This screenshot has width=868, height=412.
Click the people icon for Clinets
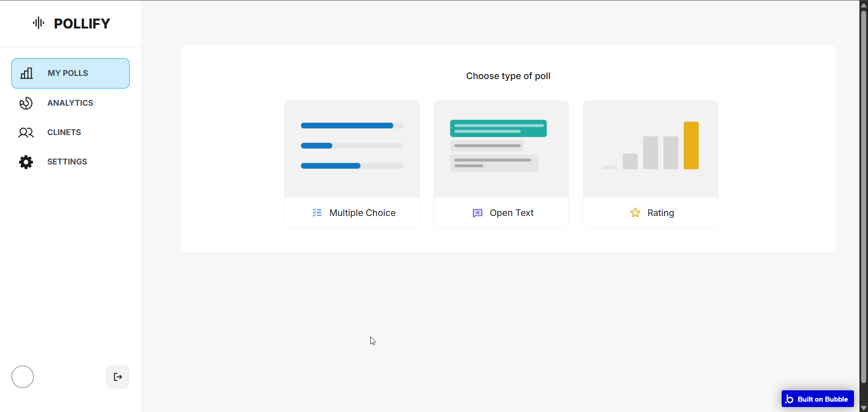(26, 132)
